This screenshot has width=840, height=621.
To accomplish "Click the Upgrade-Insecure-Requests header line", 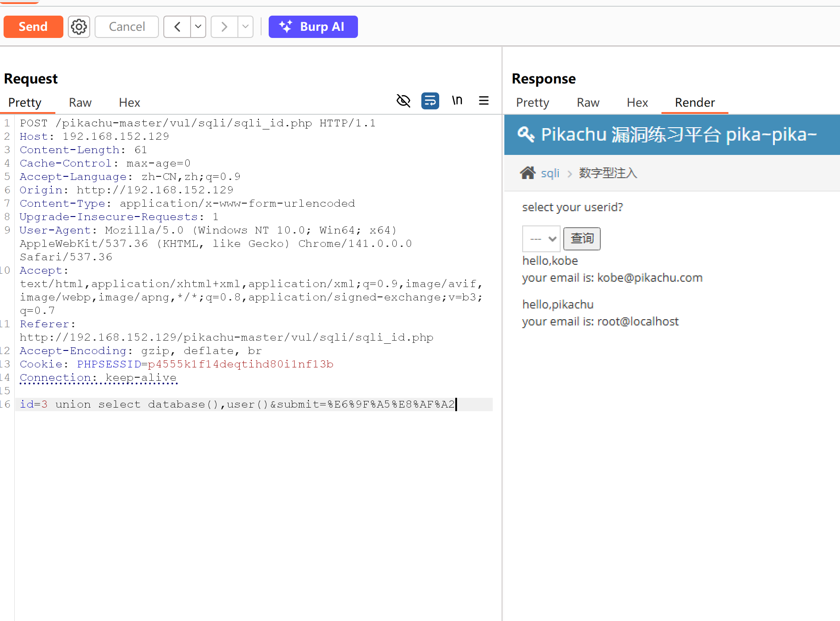I will (x=119, y=217).
